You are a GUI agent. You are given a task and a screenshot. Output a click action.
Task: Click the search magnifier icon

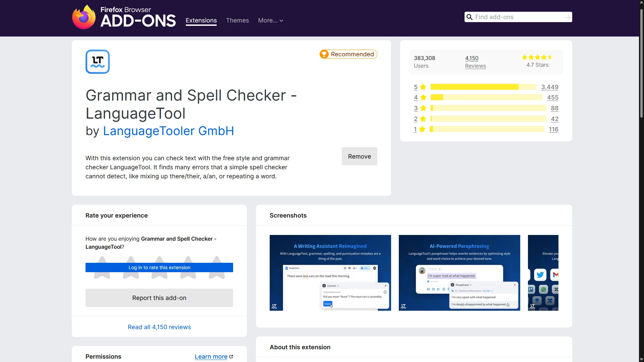pos(470,17)
